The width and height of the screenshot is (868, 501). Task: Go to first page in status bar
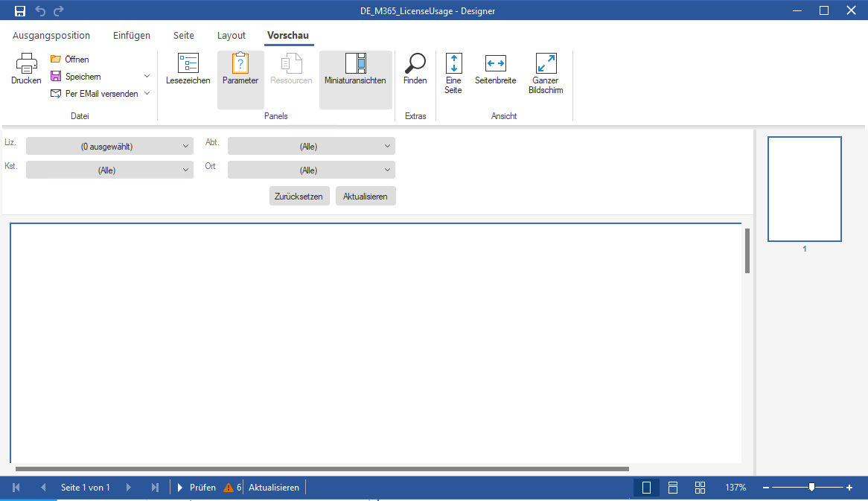pos(16,488)
